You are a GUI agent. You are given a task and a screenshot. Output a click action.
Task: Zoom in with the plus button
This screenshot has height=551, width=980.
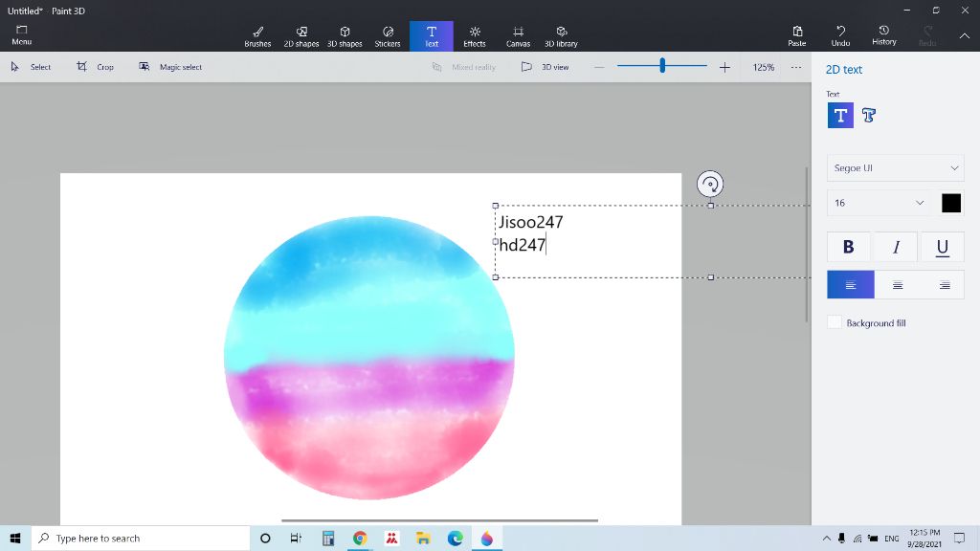(x=724, y=67)
